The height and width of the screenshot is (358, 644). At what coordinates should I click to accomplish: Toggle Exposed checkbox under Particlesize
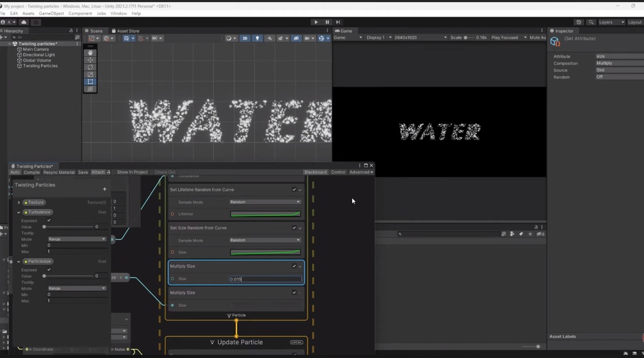49,270
